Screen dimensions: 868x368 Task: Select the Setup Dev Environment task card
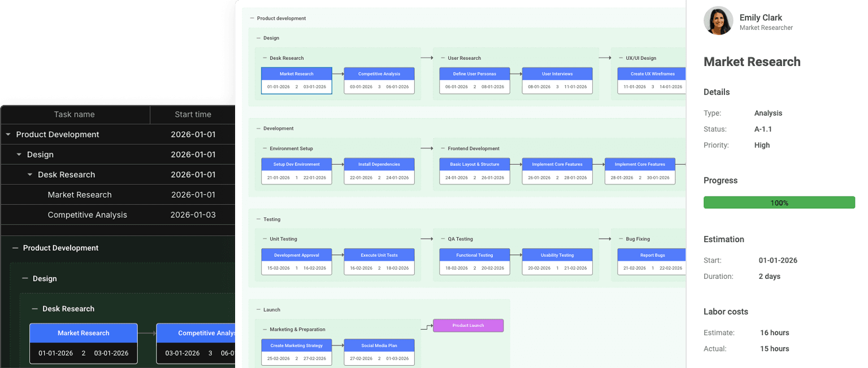[297, 171]
